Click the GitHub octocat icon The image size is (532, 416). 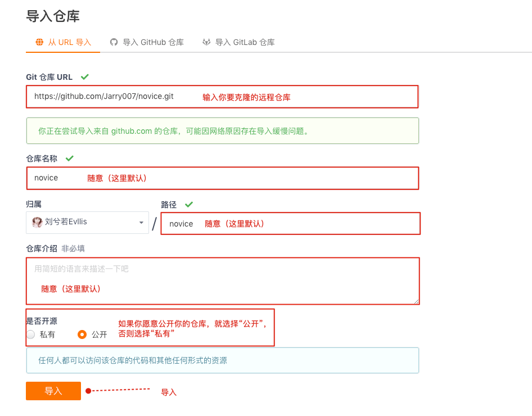[x=114, y=42]
